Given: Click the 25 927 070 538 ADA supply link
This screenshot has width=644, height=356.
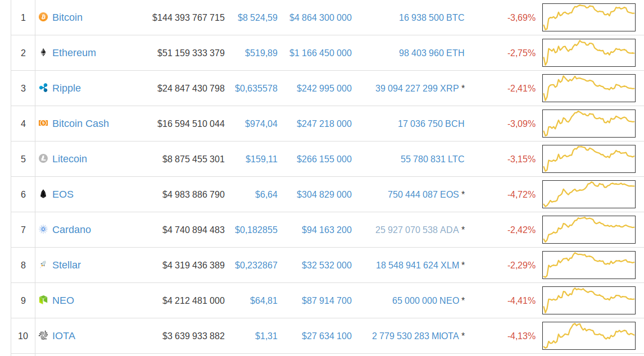Looking at the screenshot, I should 417,230.
